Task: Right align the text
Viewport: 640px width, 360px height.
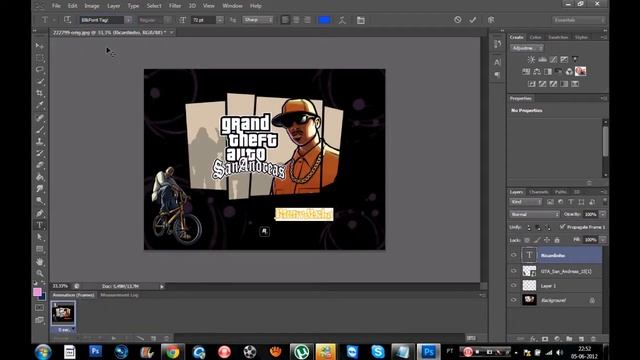Action: pos(307,20)
